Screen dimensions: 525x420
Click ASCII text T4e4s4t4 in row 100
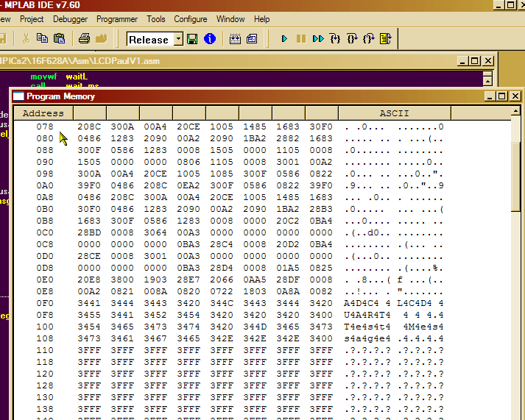(367, 327)
